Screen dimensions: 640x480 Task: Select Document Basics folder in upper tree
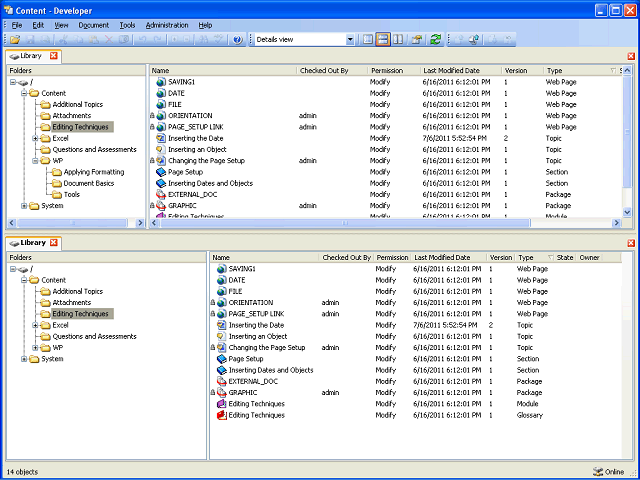pos(89,183)
